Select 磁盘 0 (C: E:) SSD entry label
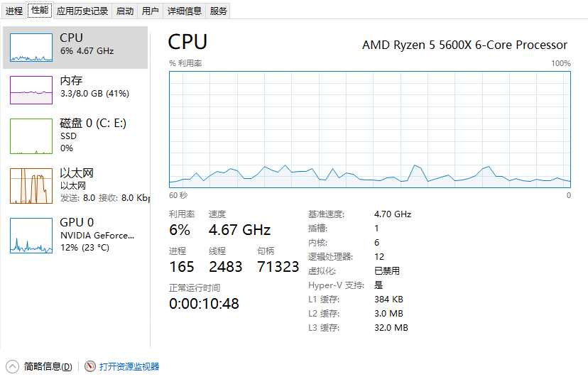This screenshot has width=588, height=384. 93,129
